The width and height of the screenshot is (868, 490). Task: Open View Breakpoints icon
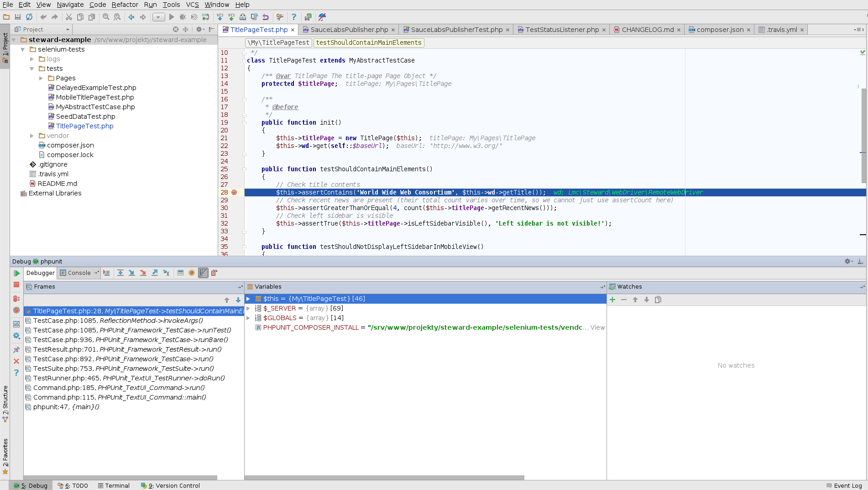pos(16,299)
